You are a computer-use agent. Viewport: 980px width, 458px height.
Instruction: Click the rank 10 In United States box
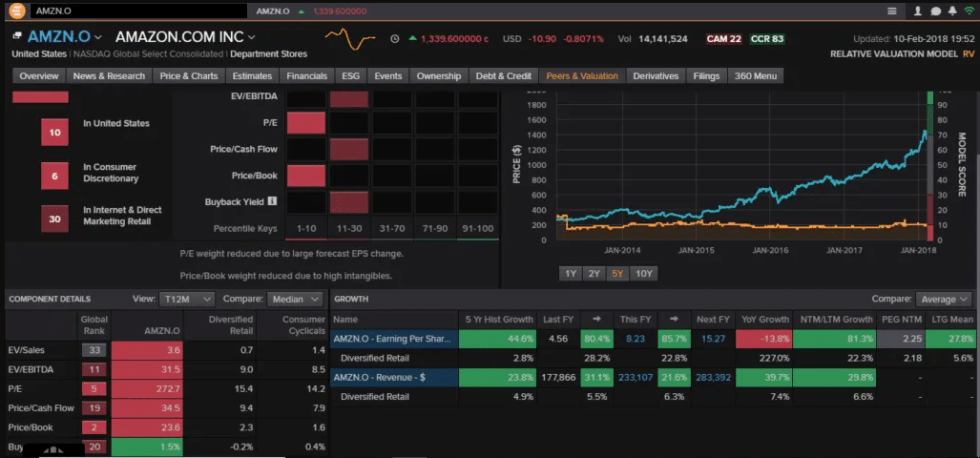coord(54,133)
